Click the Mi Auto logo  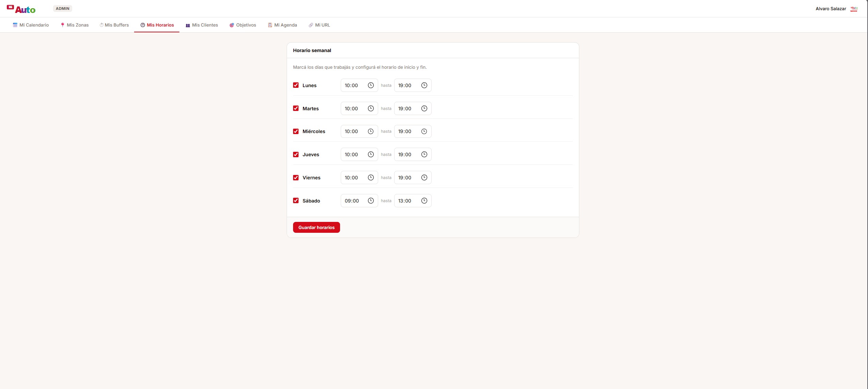(21, 9)
